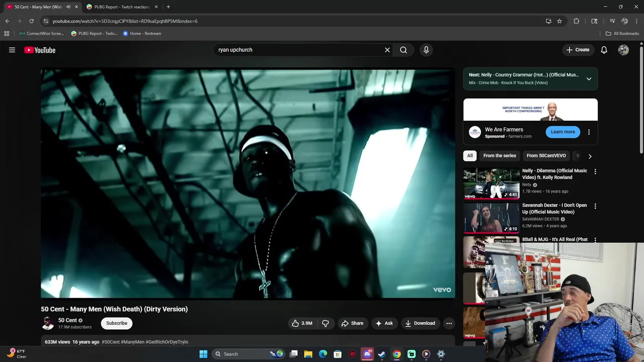Subscribe to the 50 Cent channel

[x=116, y=323]
